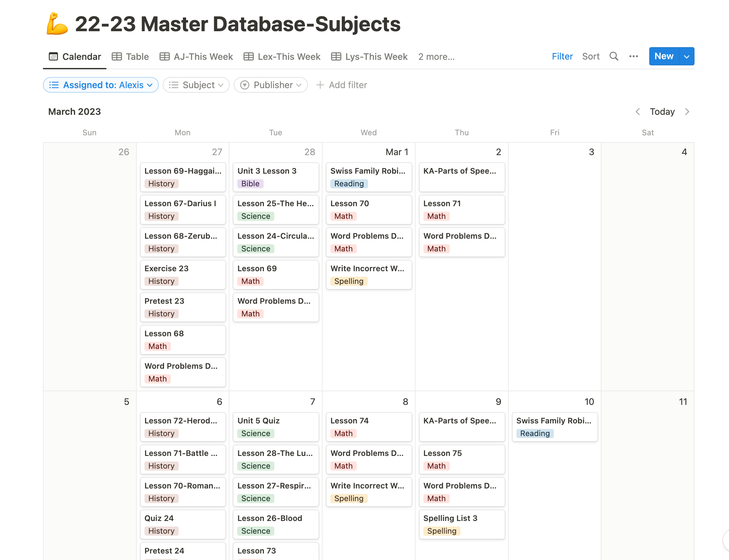Open the three-dots options menu

pyautogui.click(x=633, y=56)
